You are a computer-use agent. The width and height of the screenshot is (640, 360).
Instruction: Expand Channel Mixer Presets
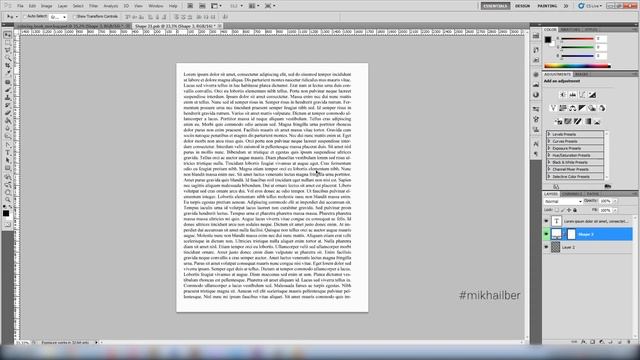pos(549,169)
